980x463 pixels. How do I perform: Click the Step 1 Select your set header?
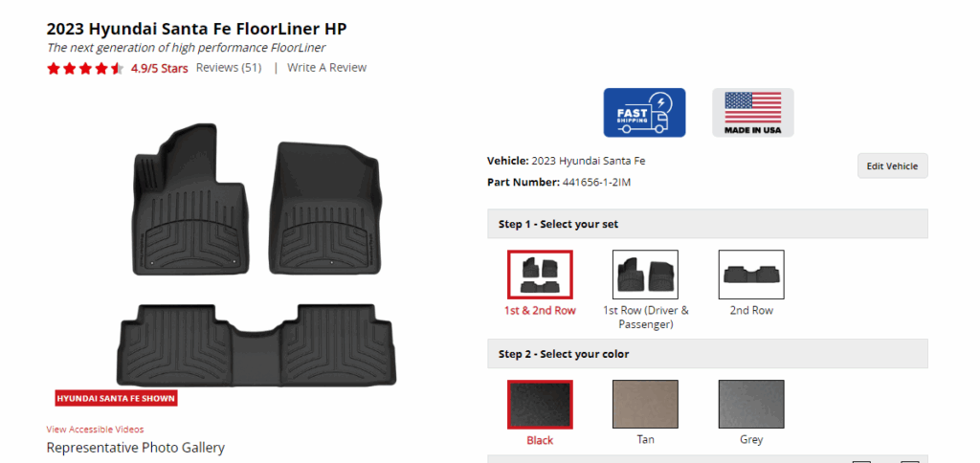tap(707, 224)
